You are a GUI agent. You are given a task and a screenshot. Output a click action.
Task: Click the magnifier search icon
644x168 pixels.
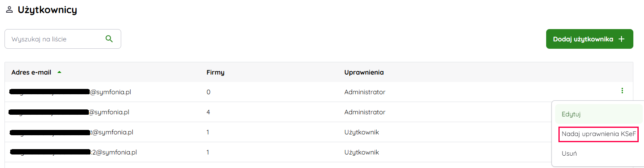tap(109, 39)
